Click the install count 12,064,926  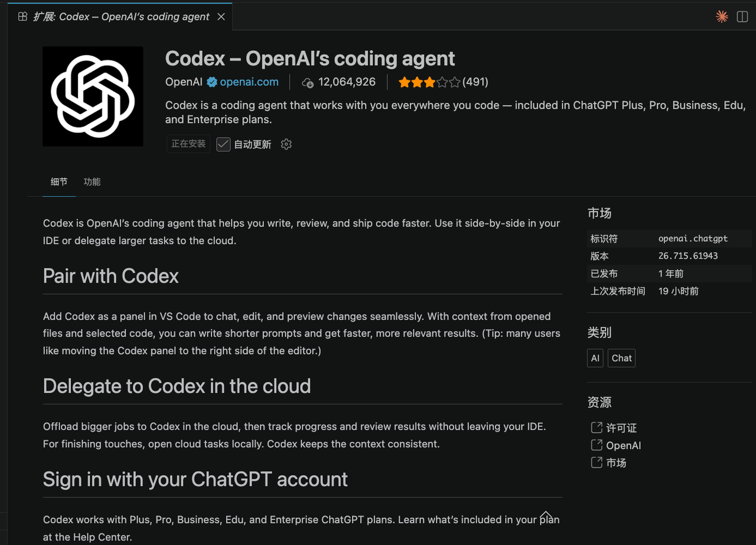[347, 82]
